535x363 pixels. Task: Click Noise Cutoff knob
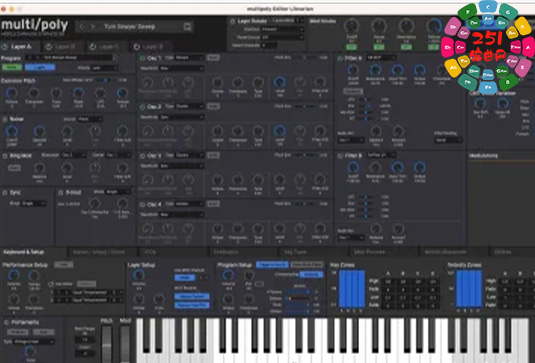[12, 131]
